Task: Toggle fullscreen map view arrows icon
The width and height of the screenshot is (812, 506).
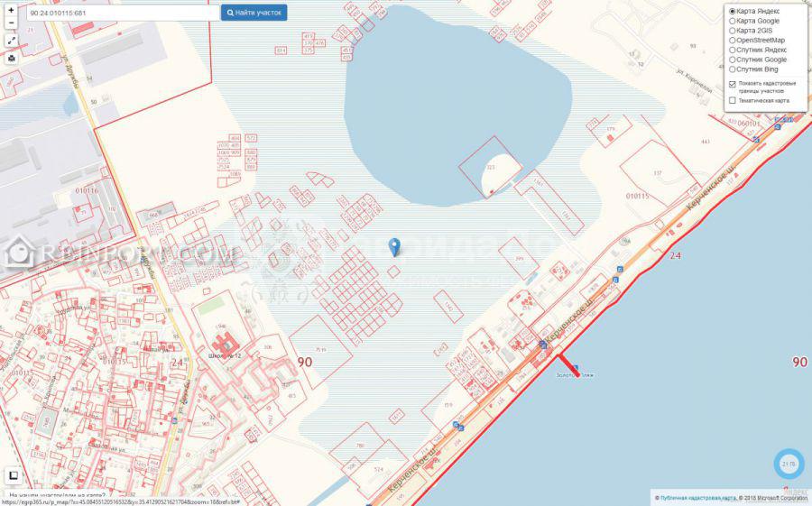Action: click(x=12, y=41)
